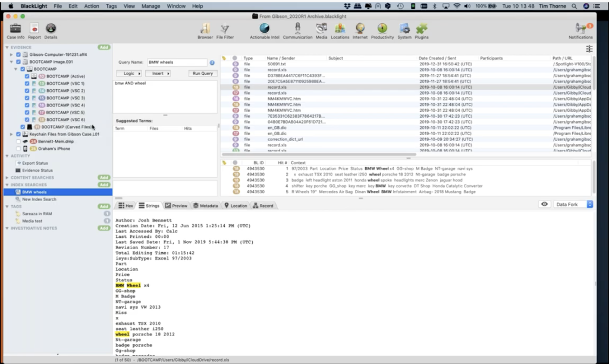Open the Case Info toolbar icon
This screenshot has height=364, width=609.
(x=15, y=31)
